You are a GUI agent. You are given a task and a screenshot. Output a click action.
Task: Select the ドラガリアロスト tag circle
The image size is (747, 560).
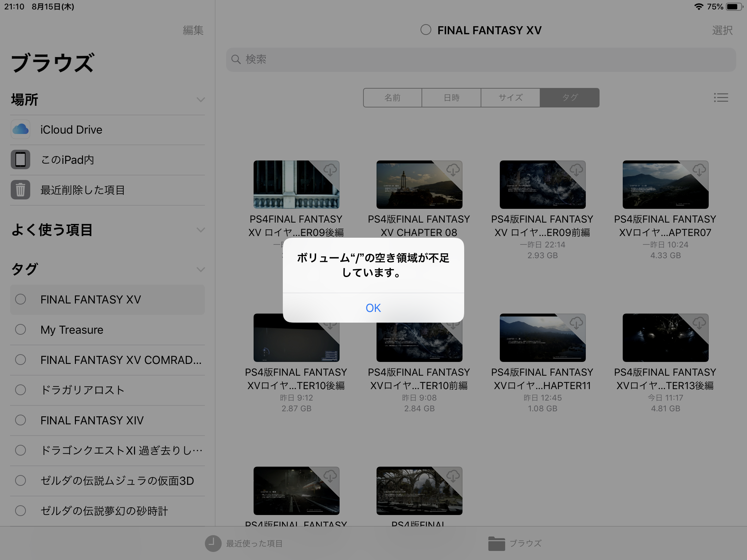pyautogui.click(x=20, y=390)
